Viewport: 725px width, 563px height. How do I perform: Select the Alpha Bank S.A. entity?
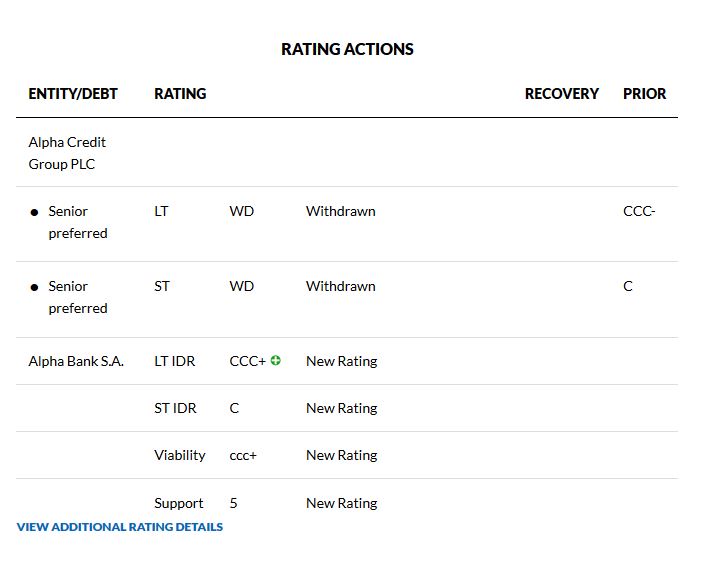click(x=76, y=361)
